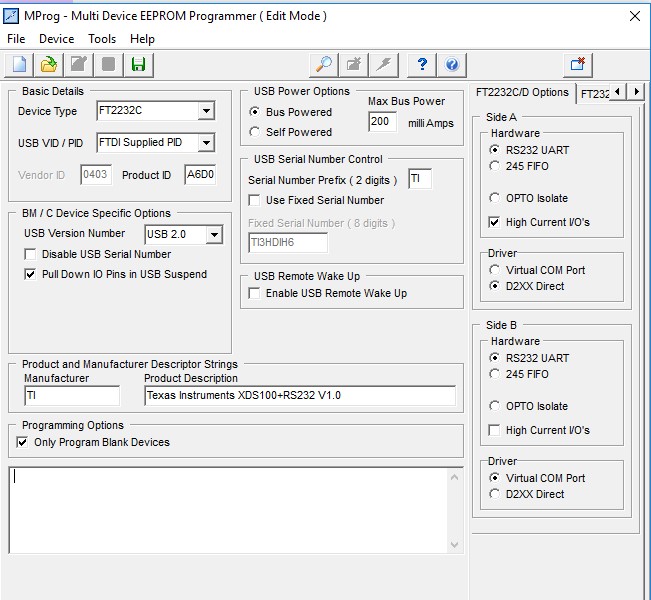Click the Fixed Serial Number field TI3HDIH6
Viewport: 651px width, 600px height.
(288, 243)
